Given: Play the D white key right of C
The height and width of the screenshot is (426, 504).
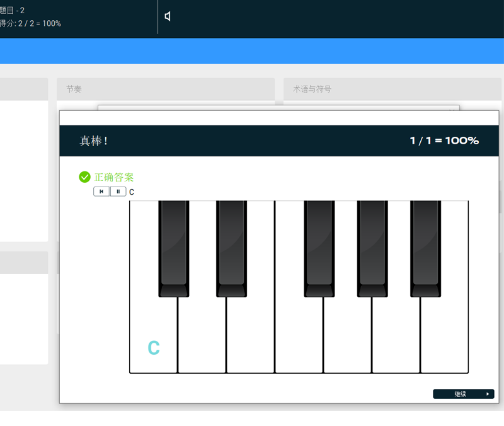Looking at the screenshot, I should pyautogui.click(x=202, y=335).
